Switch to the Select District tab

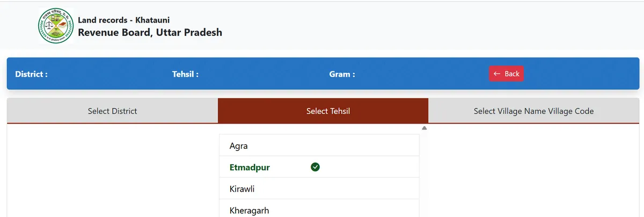click(x=112, y=111)
